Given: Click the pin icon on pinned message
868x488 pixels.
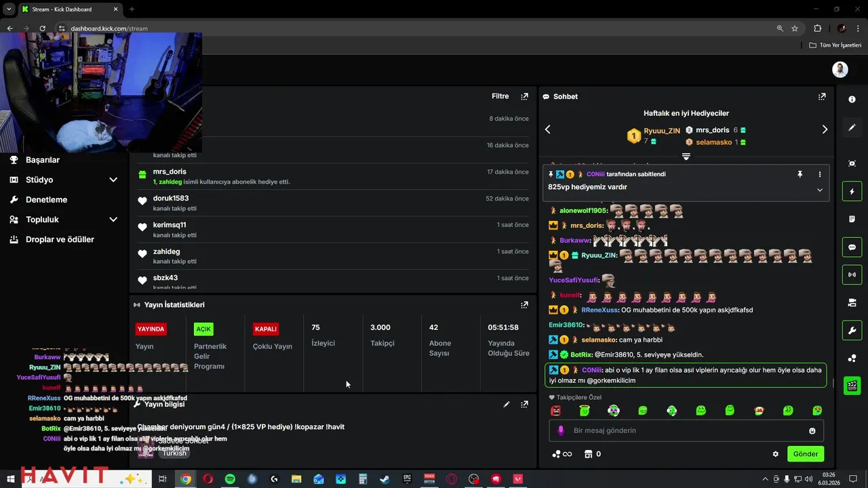Looking at the screenshot, I should 800,174.
